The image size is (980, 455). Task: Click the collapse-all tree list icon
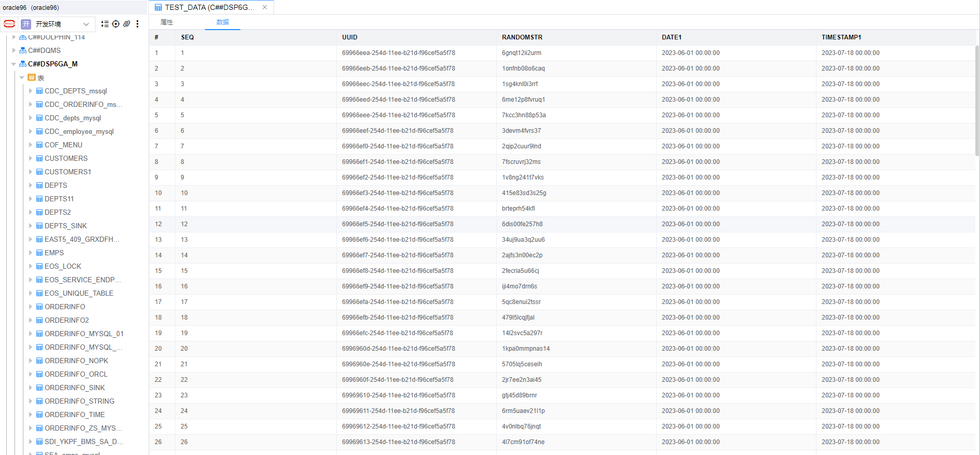click(x=105, y=24)
